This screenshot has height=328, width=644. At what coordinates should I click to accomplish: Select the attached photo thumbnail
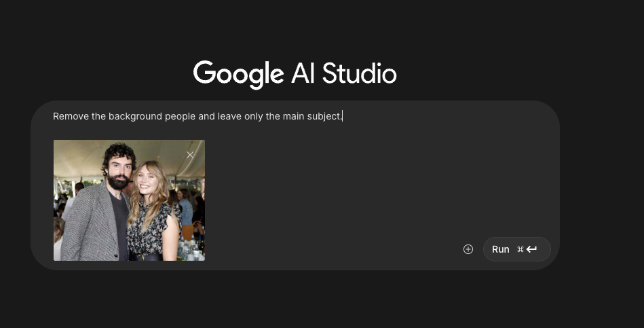click(x=129, y=200)
